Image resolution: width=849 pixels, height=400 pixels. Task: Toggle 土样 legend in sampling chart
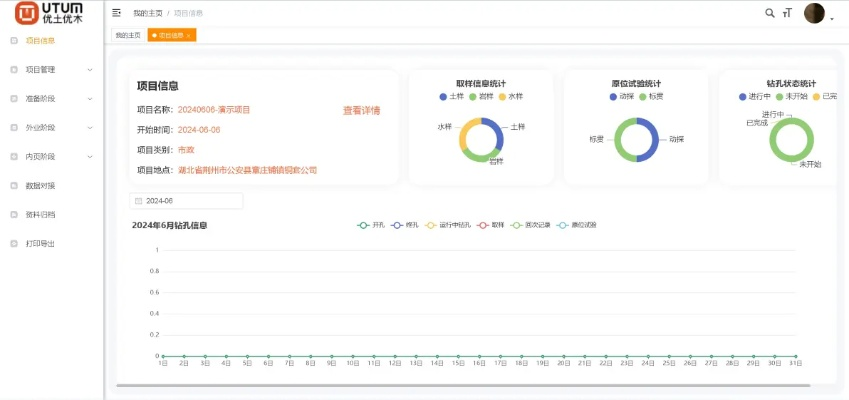tap(451, 96)
